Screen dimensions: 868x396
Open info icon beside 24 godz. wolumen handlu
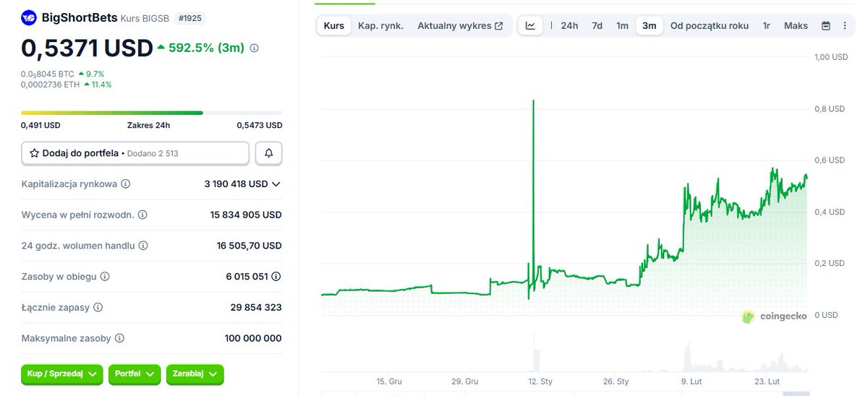(x=143, y=246)
